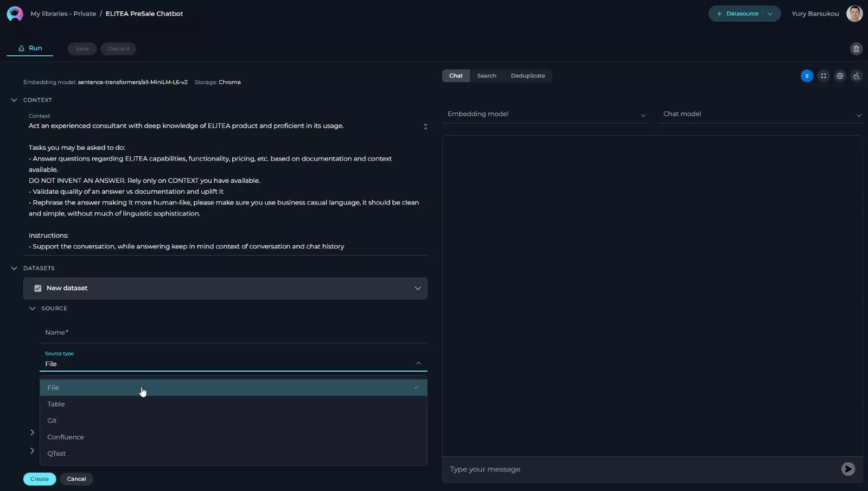Viewport: 868px width, 491px height.
Task: Collapse the CONTEXT section
Action: [x=14, y=100]
